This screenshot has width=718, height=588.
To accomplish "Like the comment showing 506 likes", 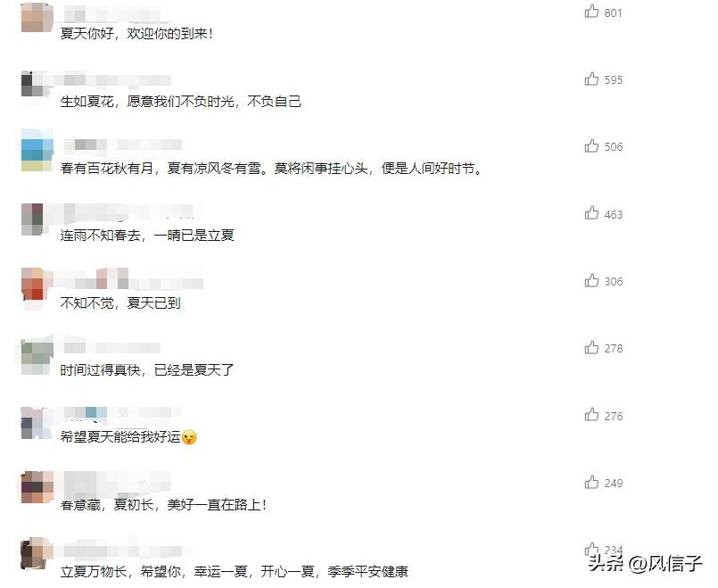I will tap(591, 145).
